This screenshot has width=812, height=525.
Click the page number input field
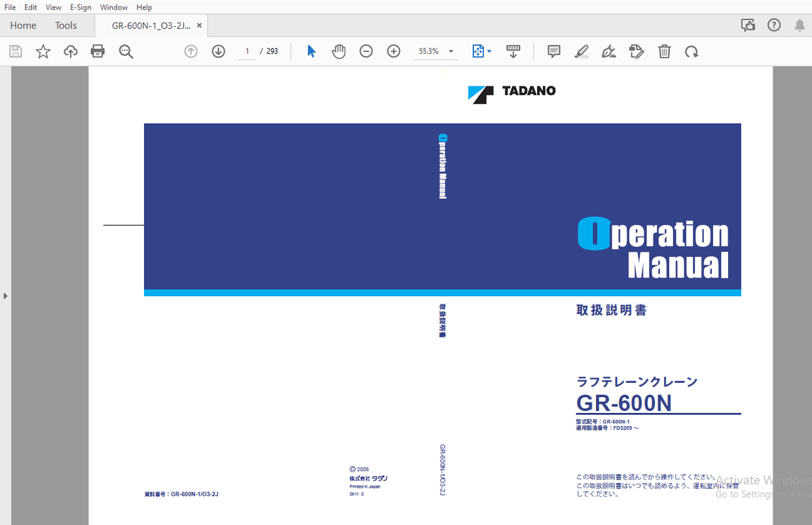point(247,50)
